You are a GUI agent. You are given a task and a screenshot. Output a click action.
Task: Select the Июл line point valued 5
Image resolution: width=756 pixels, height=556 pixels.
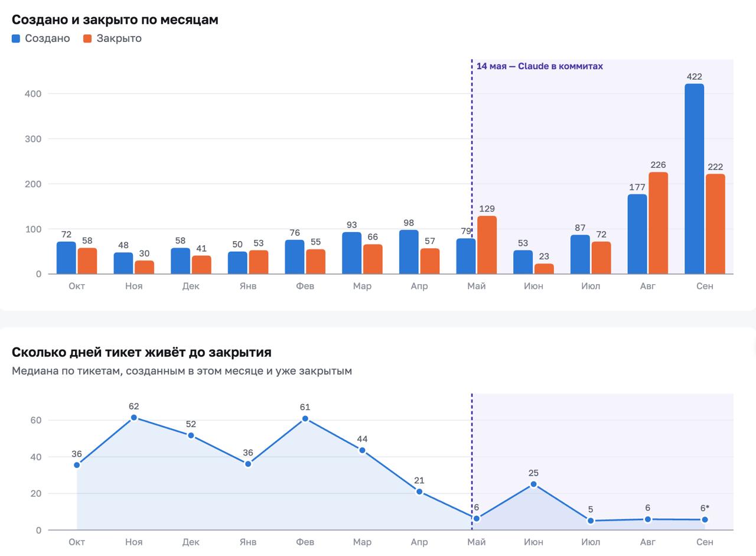pyautogui.click(x=591, y=521)
